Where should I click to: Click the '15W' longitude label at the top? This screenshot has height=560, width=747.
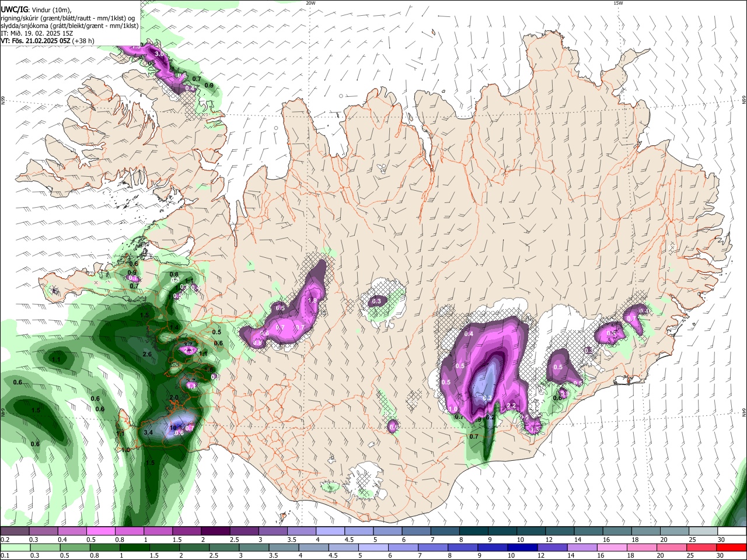tap(618, 3)
